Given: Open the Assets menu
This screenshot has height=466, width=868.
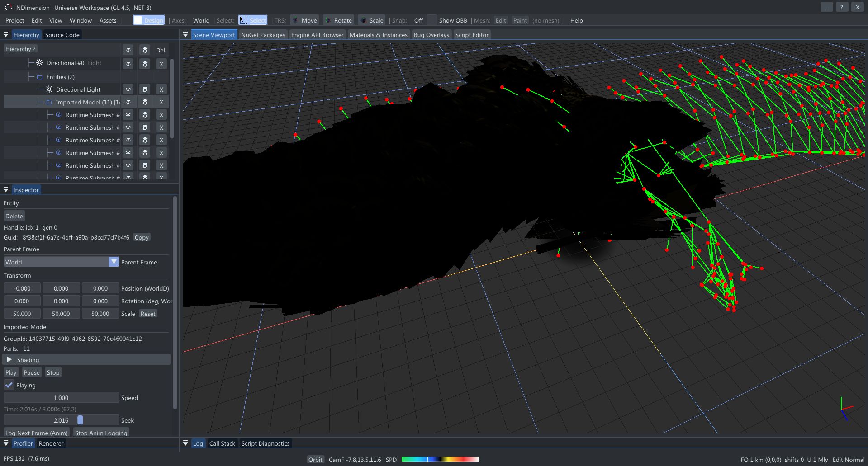Looking at the screenshot, I should [x=108, y=20].
